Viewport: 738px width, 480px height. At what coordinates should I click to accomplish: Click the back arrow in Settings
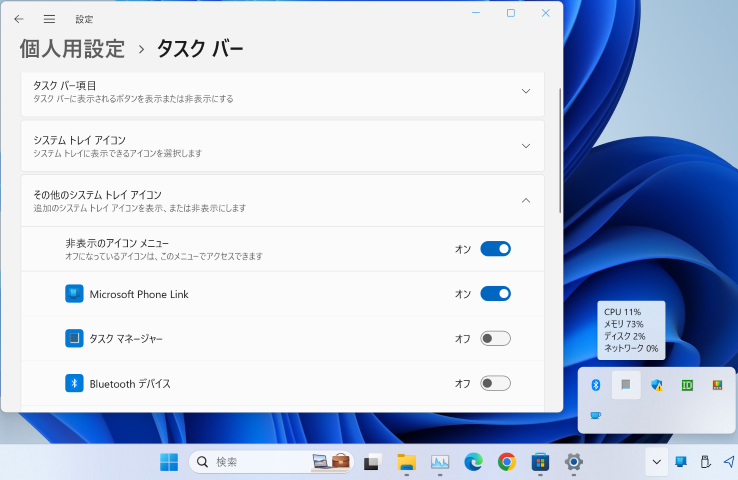pos(19,19)
